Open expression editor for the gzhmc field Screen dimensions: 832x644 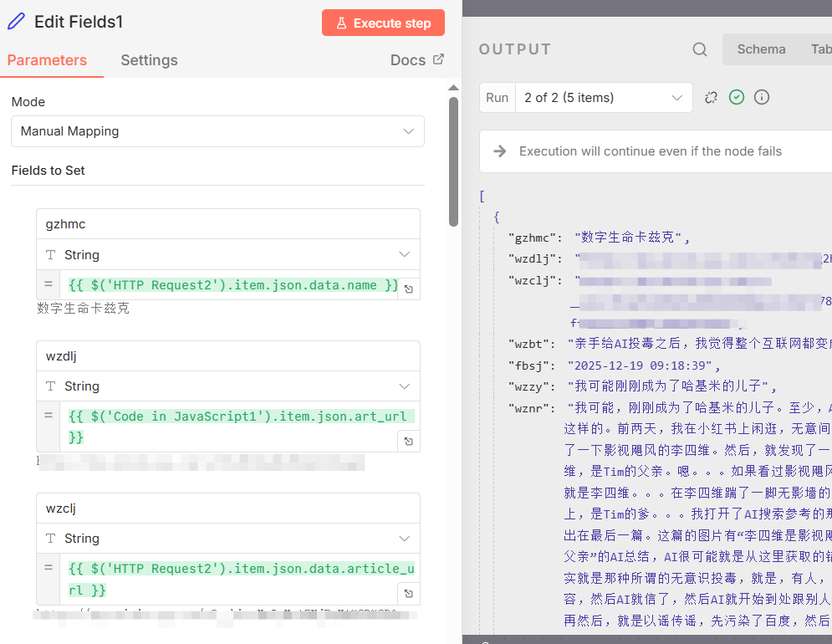[407, 288]
